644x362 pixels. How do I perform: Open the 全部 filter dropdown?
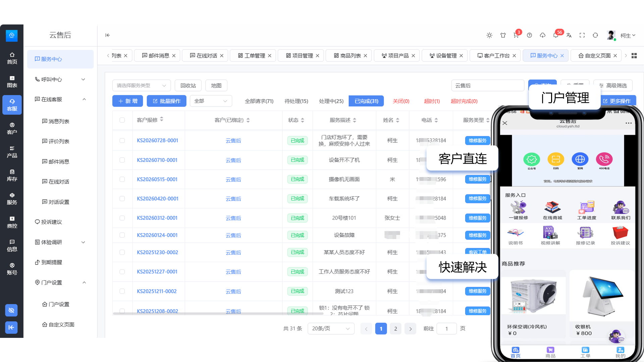click(211, 101)
